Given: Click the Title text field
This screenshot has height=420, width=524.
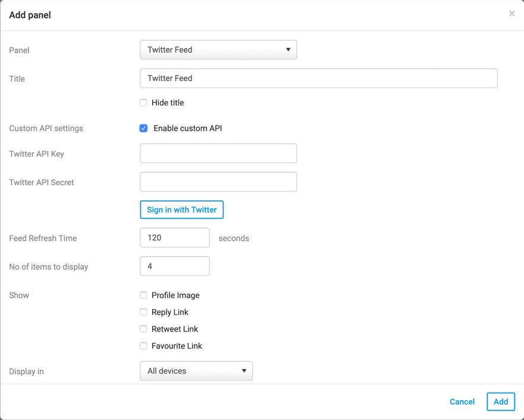Looking at the screenshot, I should (318, 79).
